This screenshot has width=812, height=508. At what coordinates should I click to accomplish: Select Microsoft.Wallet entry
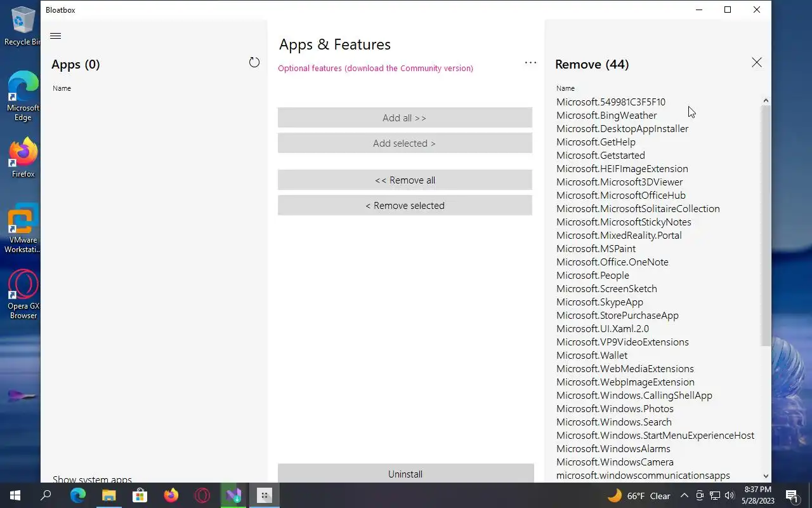click(x=592, y=355)
